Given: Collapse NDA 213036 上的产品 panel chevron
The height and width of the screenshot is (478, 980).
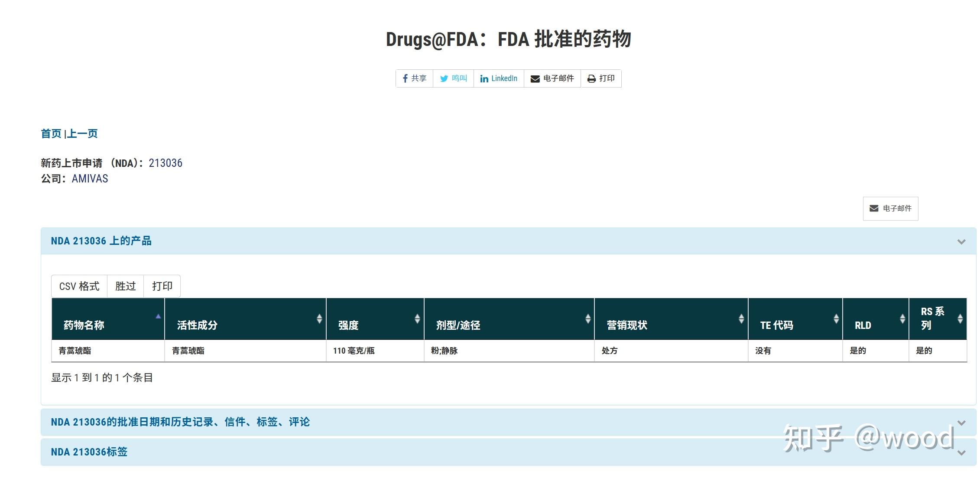Looking at the screenshot, I should 961,241.
